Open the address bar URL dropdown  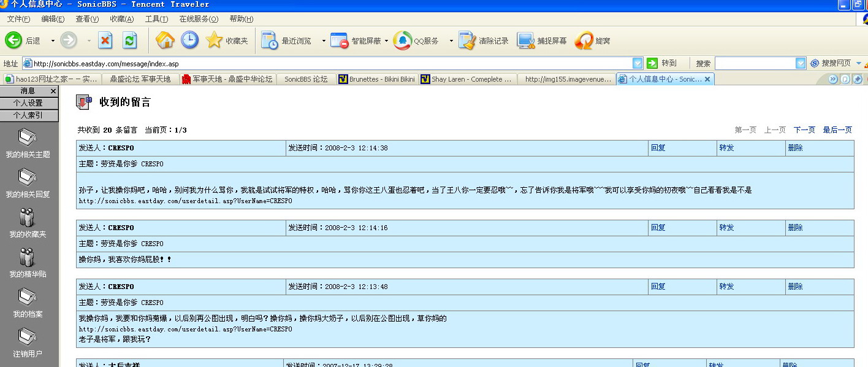[x=638, y=63]
